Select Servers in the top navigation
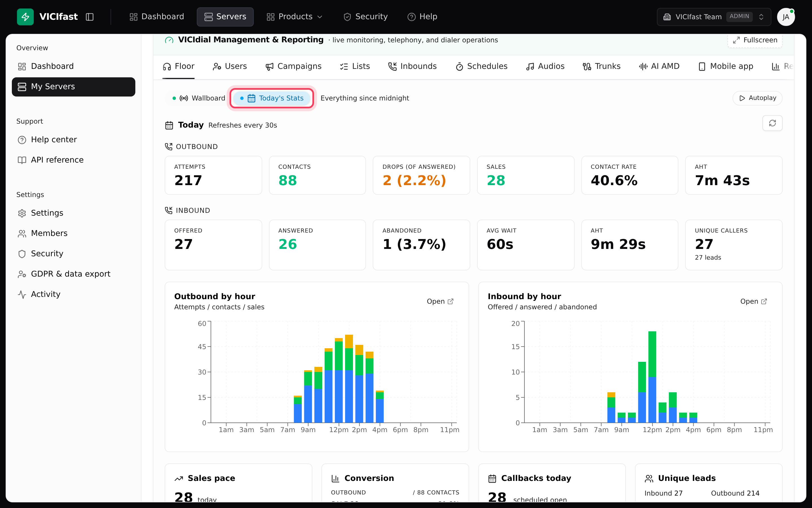 click(225, 17)
